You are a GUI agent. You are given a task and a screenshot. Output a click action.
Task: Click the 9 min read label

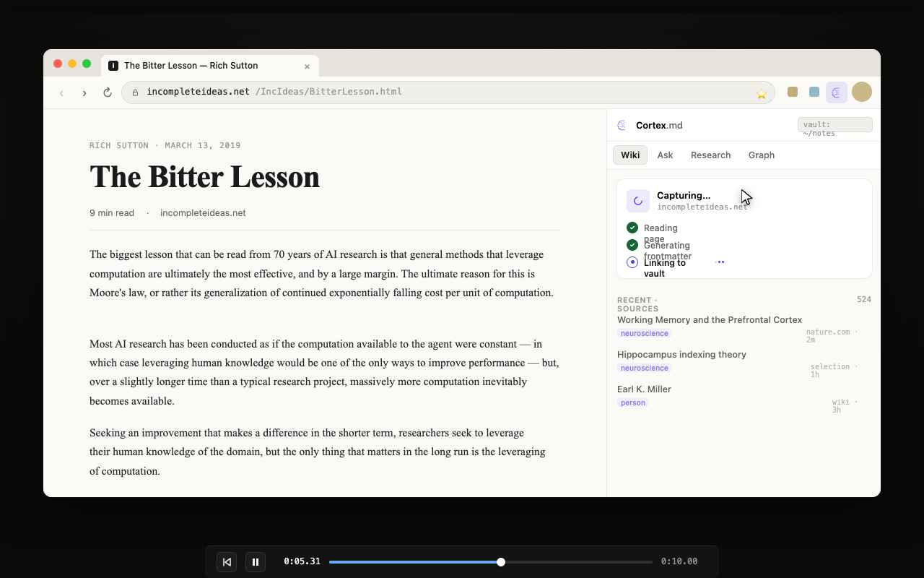(112, 213)
